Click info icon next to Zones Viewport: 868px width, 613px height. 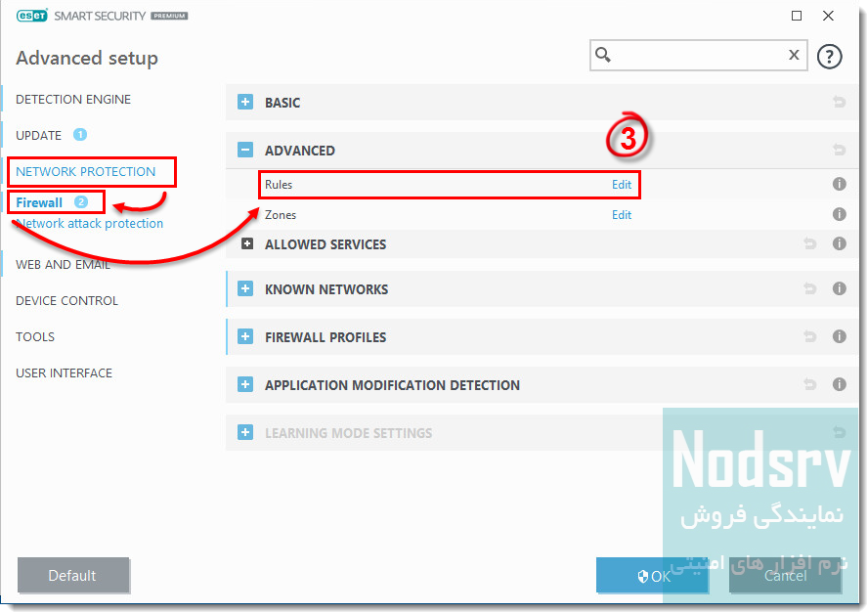pos(839,214)
